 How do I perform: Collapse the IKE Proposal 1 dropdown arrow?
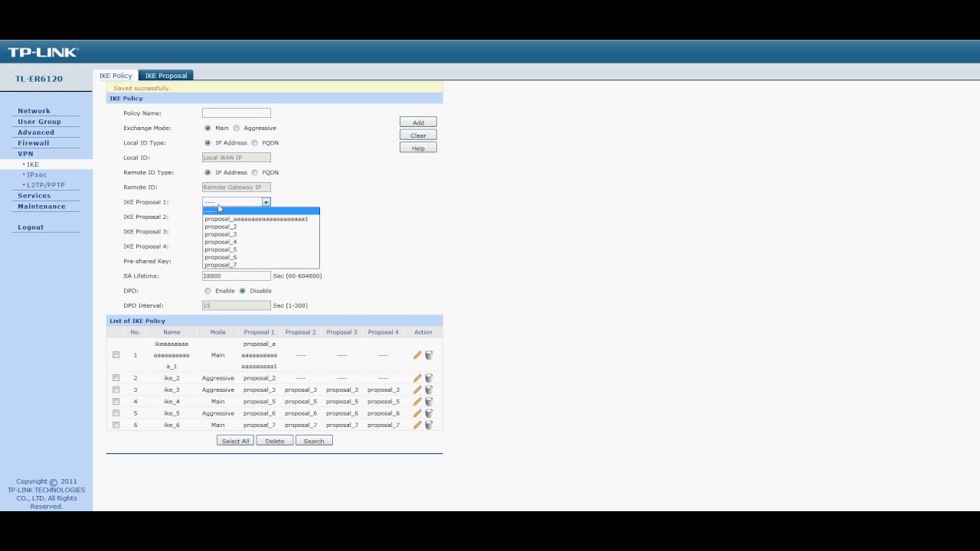click(266, 202)
